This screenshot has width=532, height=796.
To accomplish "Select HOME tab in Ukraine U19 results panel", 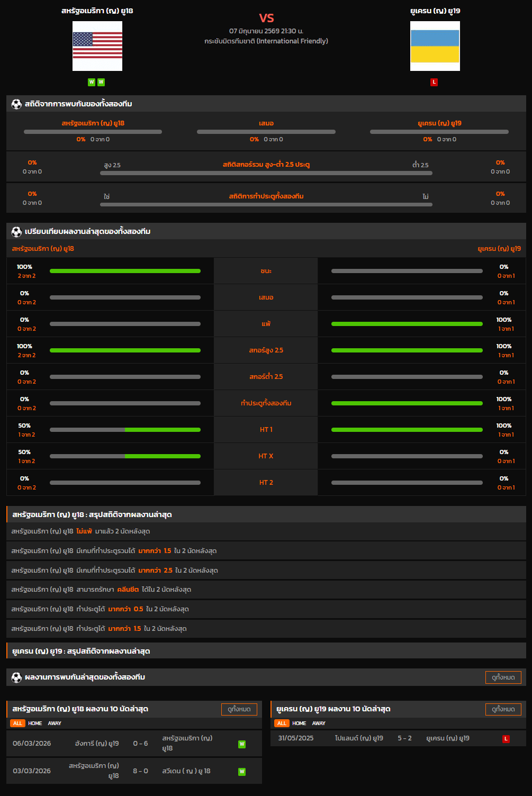I will click(299, 723).
